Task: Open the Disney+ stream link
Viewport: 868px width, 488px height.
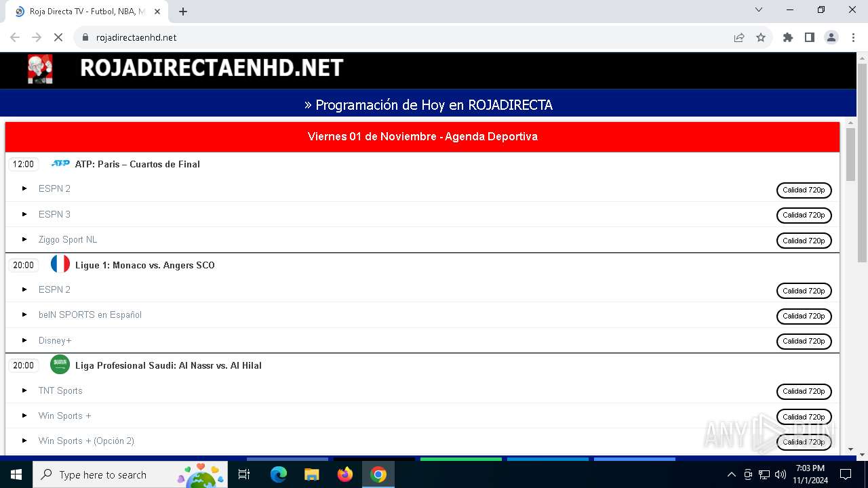Action: pyautogui.click(x=55, y=340)
